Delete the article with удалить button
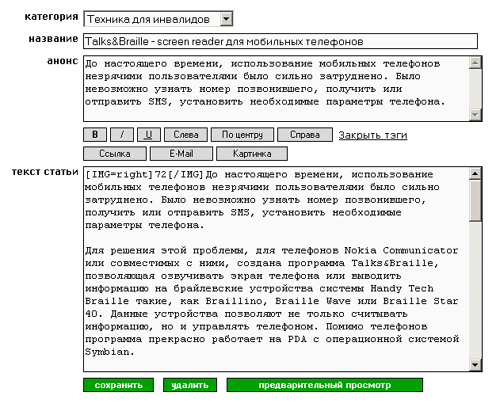 [x=190, y=385]
